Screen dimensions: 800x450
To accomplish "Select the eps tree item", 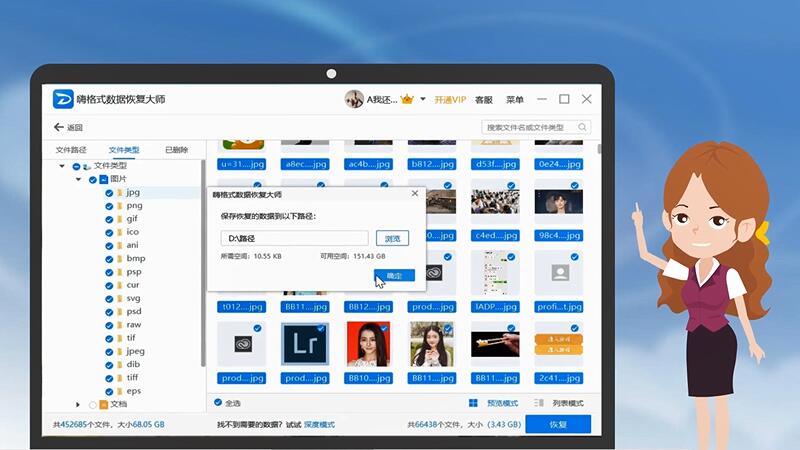I will coord(134,391).
